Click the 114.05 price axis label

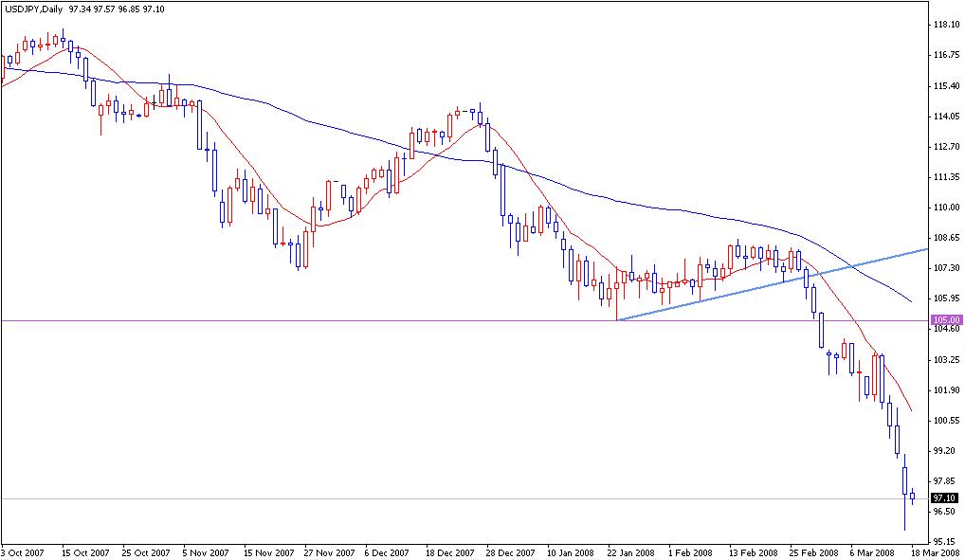947,116
